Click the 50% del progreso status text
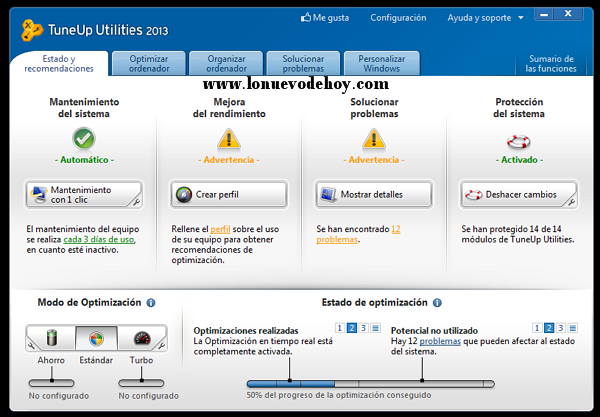 339,395
